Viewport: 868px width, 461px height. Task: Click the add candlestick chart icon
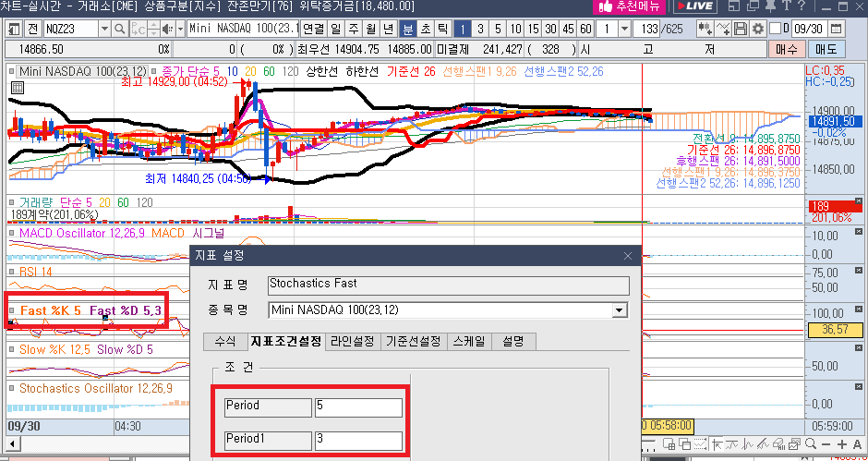tap(705, 29)
